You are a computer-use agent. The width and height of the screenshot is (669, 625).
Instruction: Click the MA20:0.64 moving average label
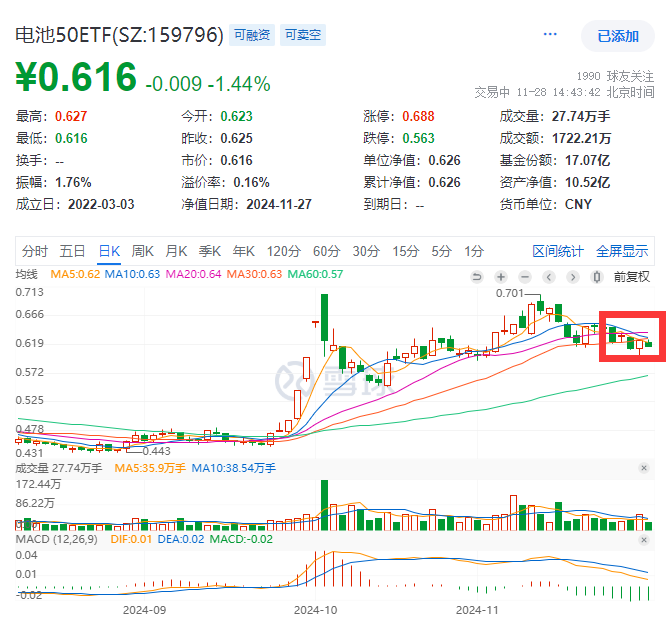(x=193, y=274)
